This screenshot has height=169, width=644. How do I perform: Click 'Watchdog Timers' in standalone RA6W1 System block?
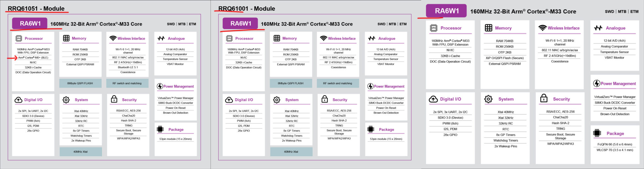click(506, 140)
